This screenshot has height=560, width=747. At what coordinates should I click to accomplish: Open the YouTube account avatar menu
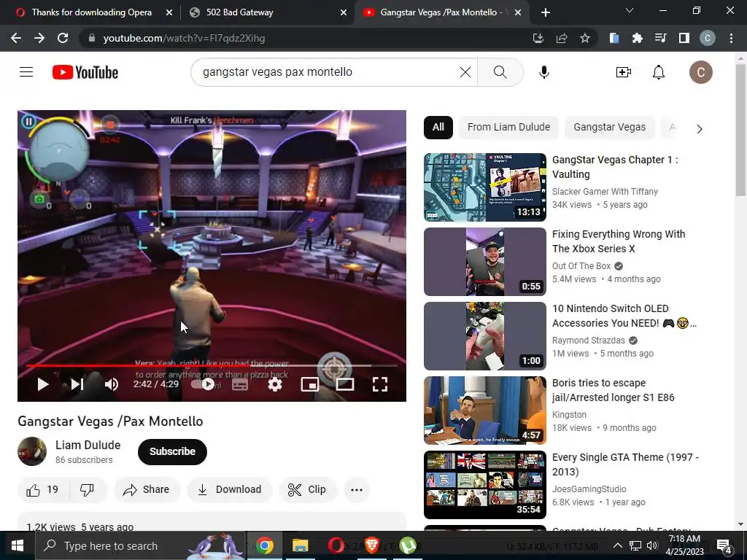[x=701, y=72]
